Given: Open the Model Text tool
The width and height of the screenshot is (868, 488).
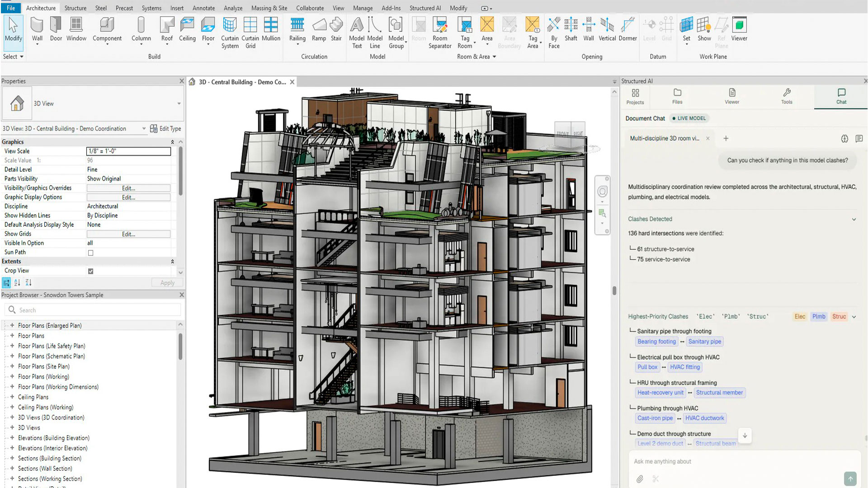Looking at the screenshot, I should (x=357, y=33).
